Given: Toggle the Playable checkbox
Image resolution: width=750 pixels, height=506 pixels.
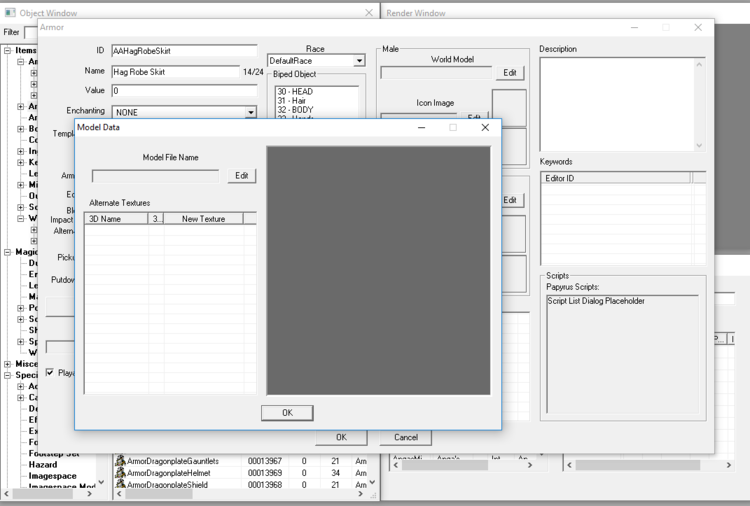Looking at the screenshot, I should coord(50,372).
